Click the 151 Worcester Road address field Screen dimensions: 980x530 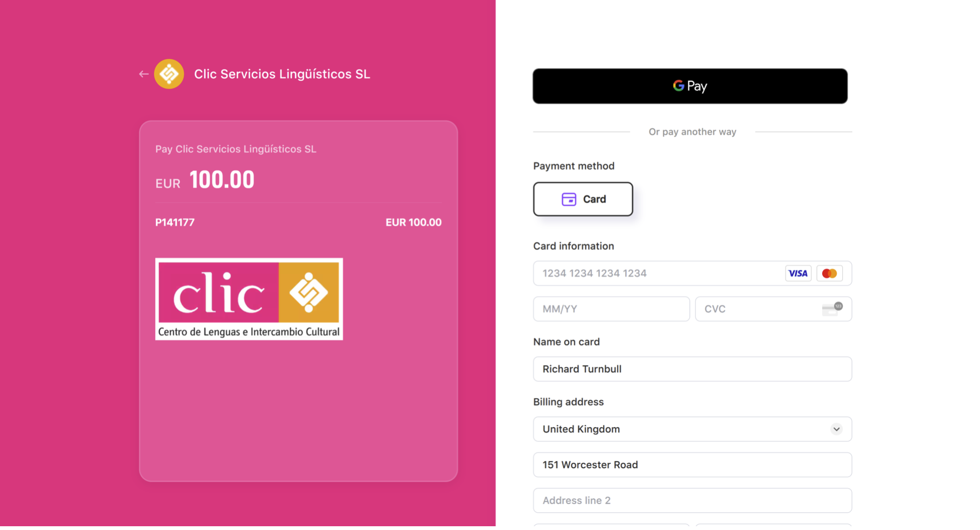tap(692, 465)
